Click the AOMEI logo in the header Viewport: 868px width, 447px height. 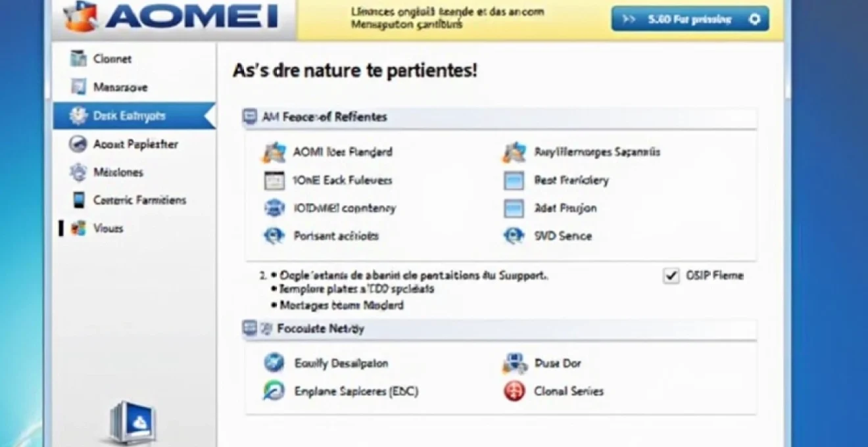164,16
